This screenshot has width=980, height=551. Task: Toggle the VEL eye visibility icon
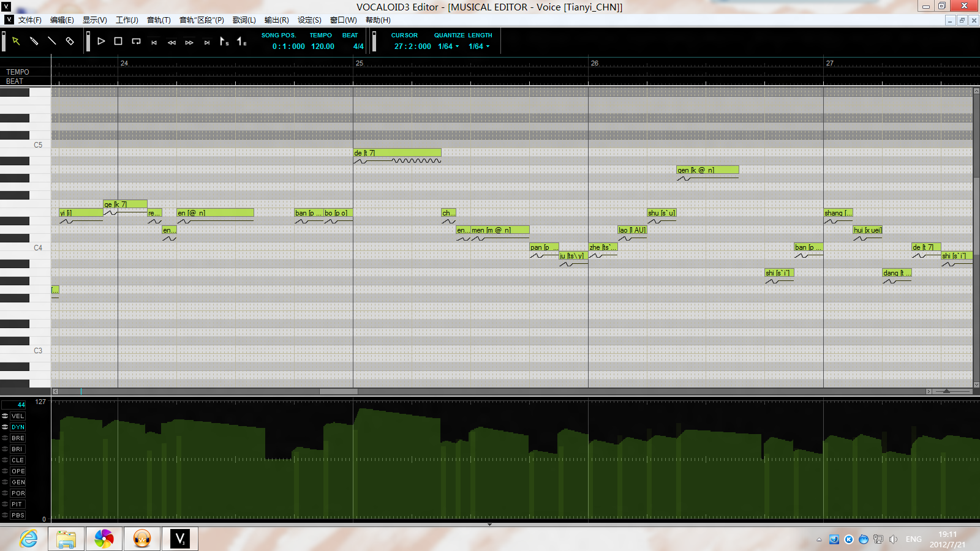[5, 416]
